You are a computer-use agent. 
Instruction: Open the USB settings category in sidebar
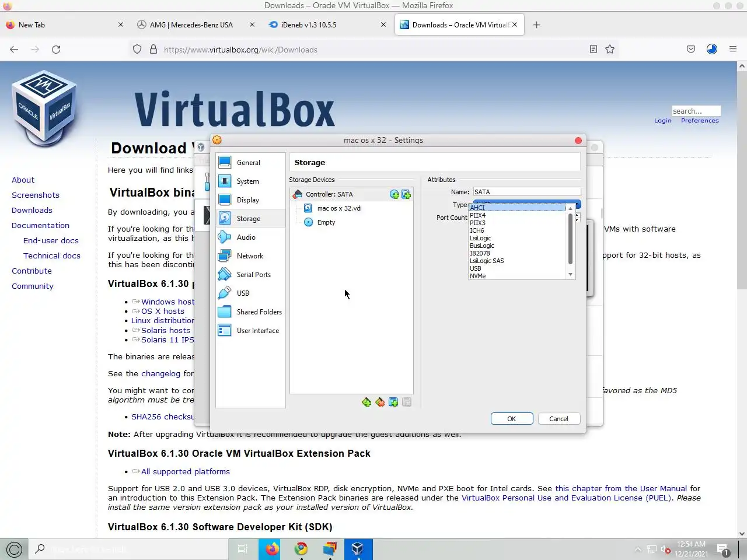pos(250,293)
